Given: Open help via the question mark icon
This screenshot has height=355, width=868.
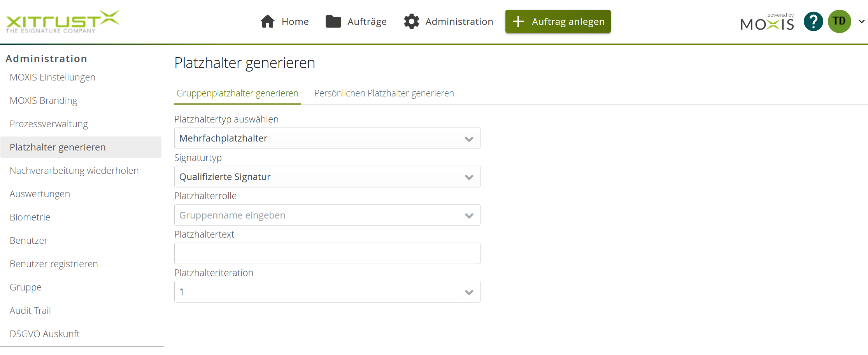Looking at the screenshot, I should click(x=813, y=21).
